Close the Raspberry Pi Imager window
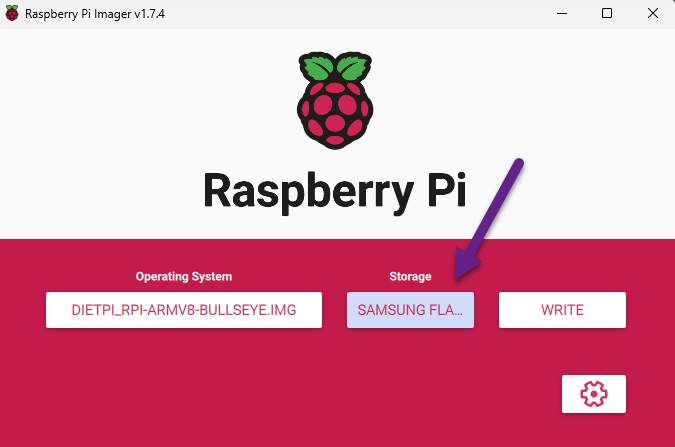The width and height of the screenshot is (675, 447). (x=653, y=13)
